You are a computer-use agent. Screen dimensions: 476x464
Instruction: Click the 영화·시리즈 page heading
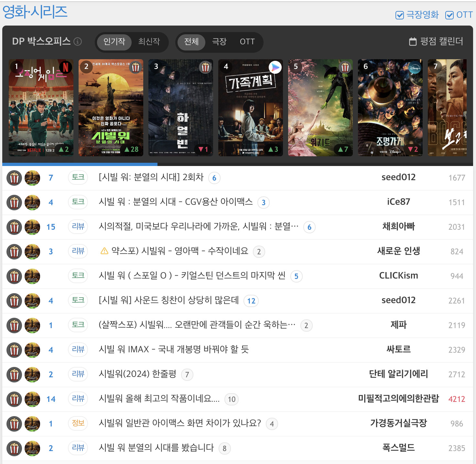35,12
